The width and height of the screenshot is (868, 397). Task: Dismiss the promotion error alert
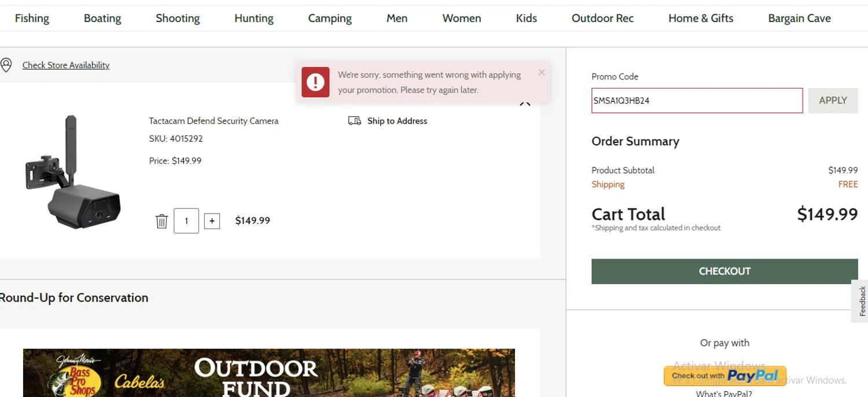tap(541, 72)
